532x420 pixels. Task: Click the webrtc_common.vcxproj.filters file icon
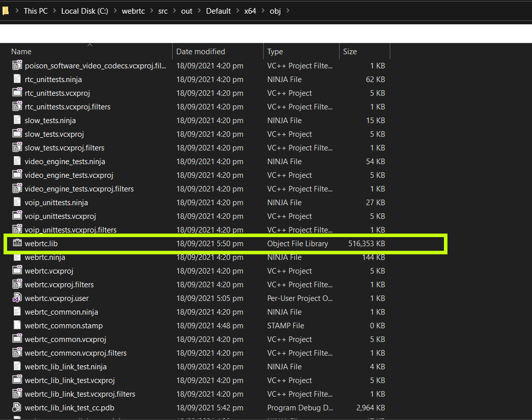click(17, 353)
